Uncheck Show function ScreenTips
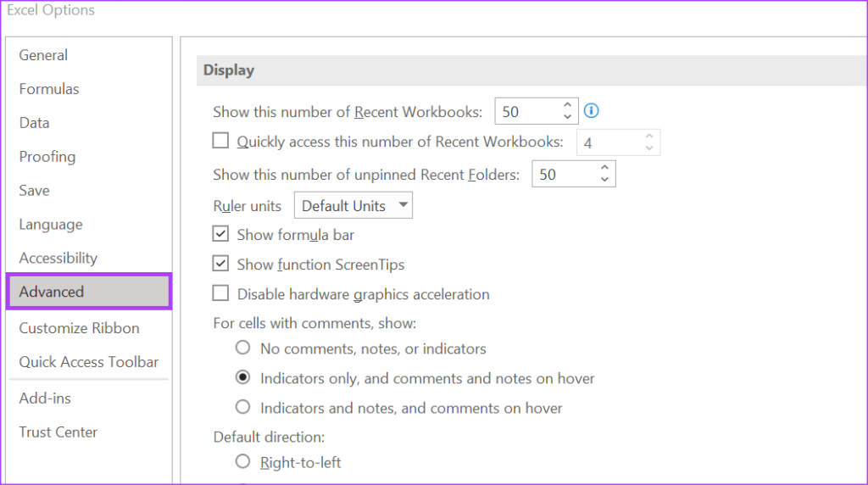Image resolution: width=868 pixels, height=485 pixels. [x=220, y=264]
